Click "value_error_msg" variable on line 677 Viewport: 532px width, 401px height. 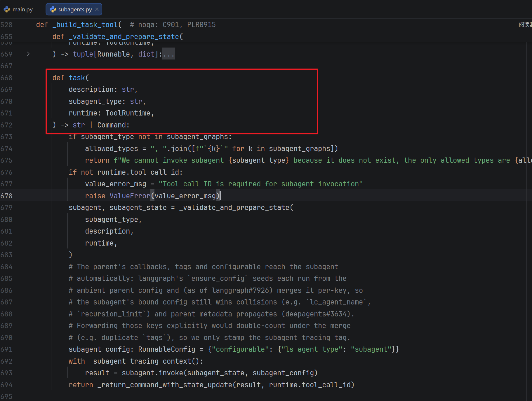(x=116, y=184)
